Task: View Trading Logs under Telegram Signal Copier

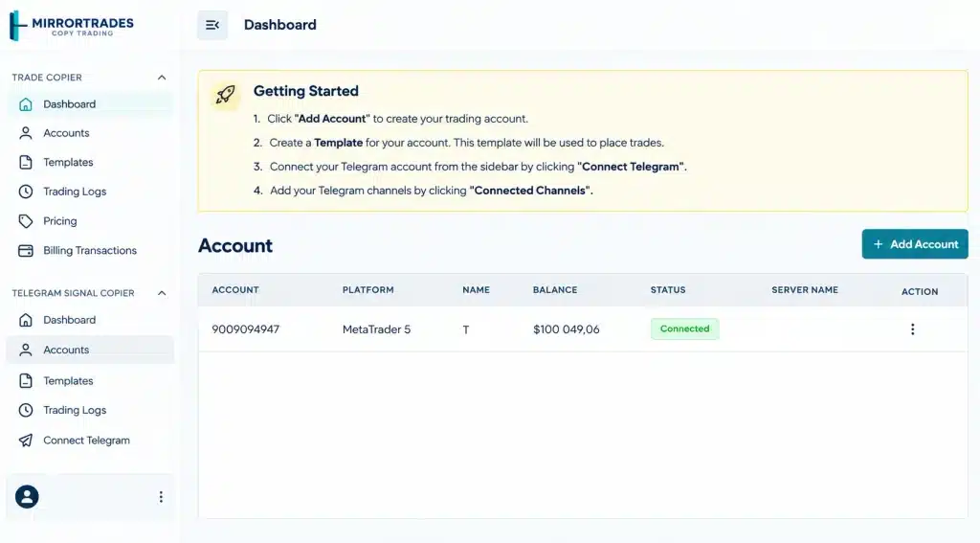Action: point(90,410)
